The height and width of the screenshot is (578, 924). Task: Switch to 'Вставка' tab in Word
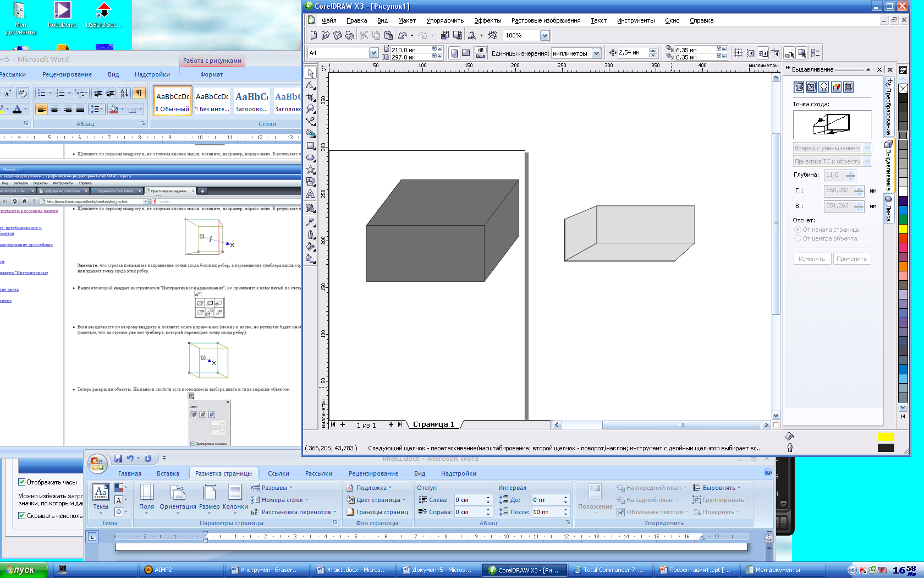pyautogui.click(x=168, y=473)
